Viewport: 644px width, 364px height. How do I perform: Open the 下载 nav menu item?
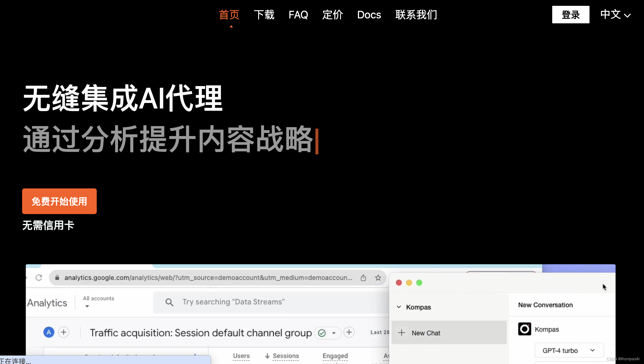click(264, 15)
